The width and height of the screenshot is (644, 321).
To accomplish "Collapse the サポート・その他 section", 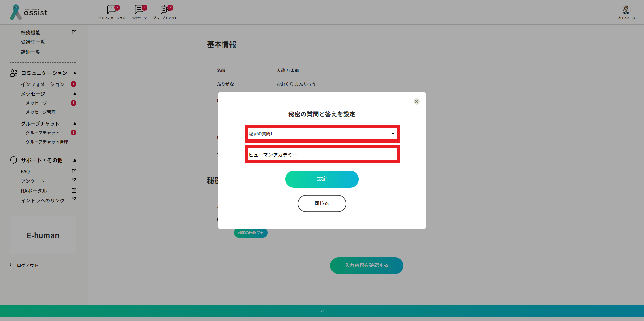I will (x=75, y=160).
